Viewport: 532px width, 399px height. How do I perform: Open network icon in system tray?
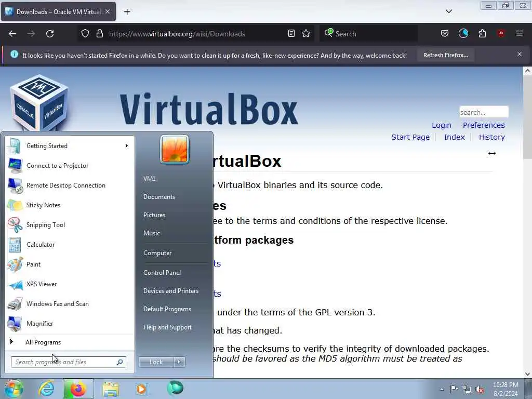[467, 390]
